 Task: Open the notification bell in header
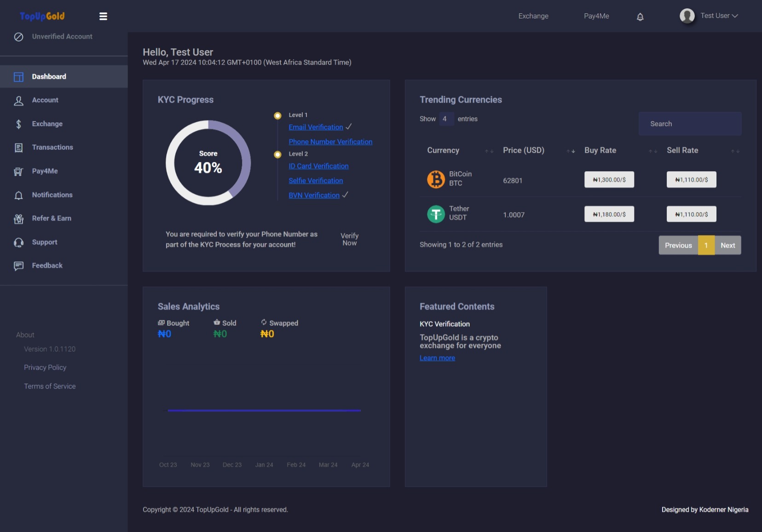[x=640, y=17]
